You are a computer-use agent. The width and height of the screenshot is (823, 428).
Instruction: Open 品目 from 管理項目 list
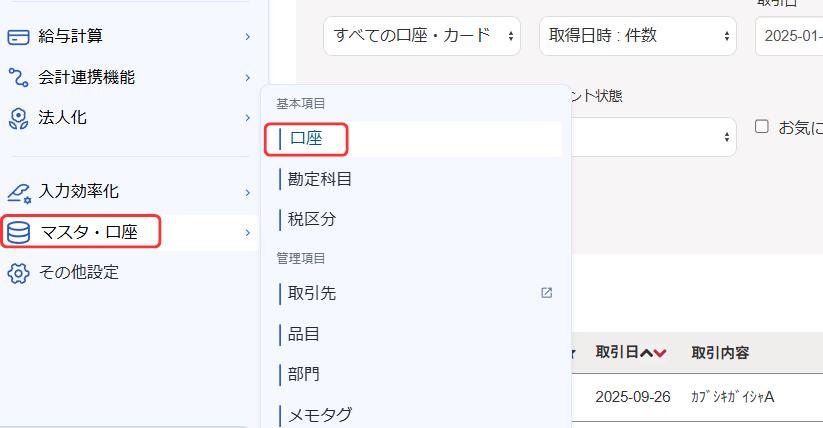click(304, 334)
